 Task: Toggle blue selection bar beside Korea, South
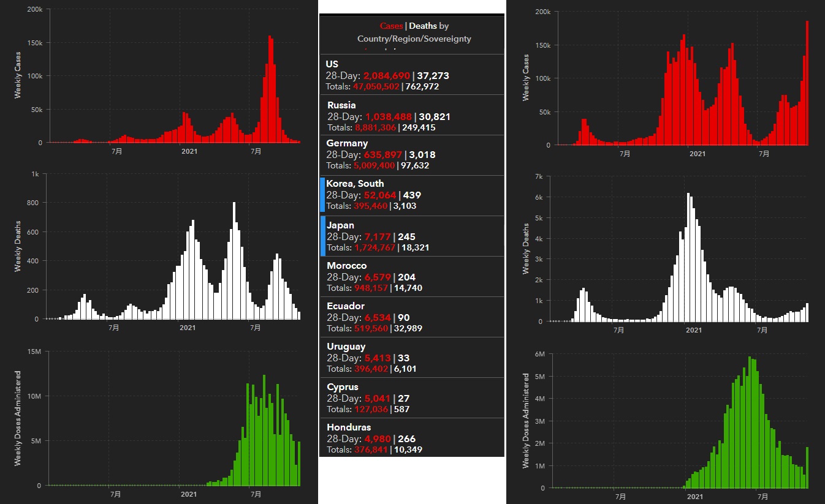click(322, 195)
